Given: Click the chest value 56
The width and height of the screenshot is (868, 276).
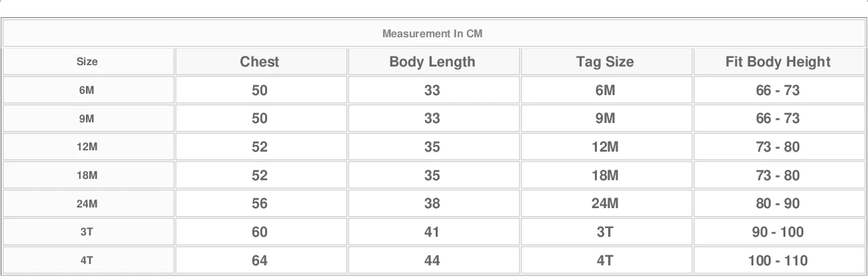Looking at the screenshot, I should click(260, 204).
